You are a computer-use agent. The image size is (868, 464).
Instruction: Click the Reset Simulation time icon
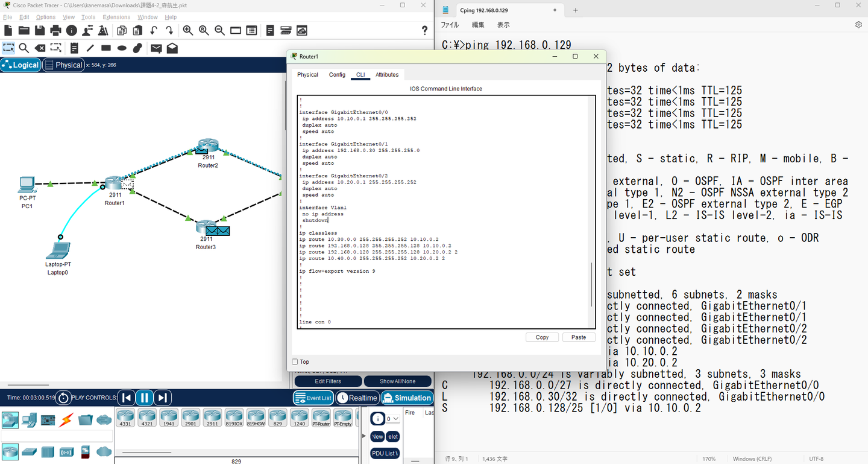[63, 398]
